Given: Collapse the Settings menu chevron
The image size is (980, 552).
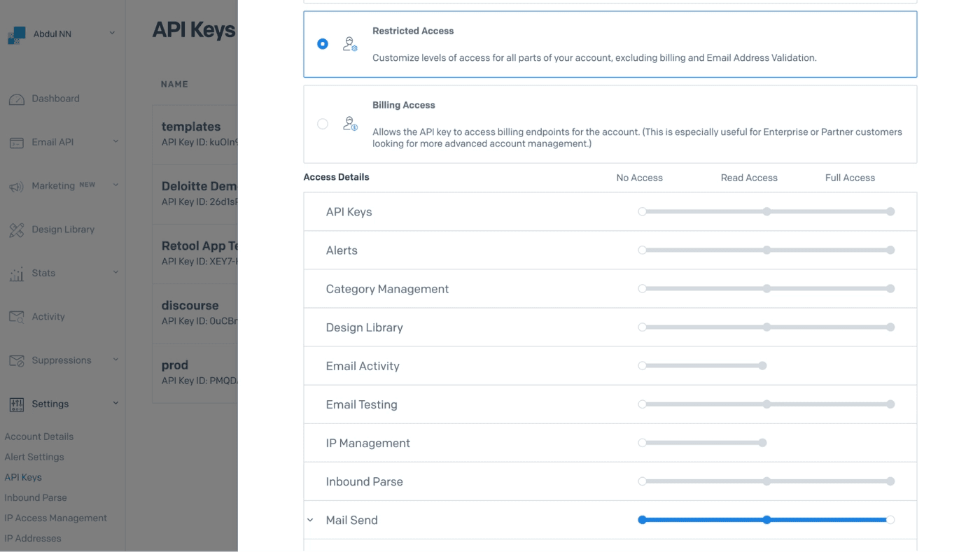Looking at the screenshot, I should 115,404.
